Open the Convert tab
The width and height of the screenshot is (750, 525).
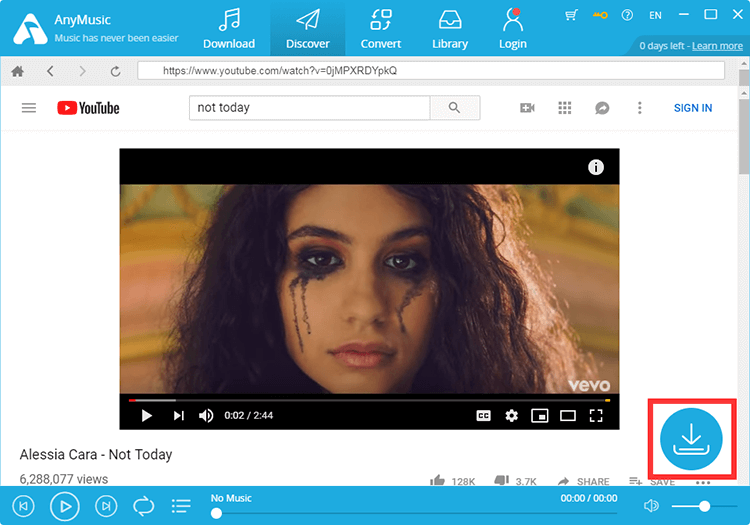[x=381, y=29]
